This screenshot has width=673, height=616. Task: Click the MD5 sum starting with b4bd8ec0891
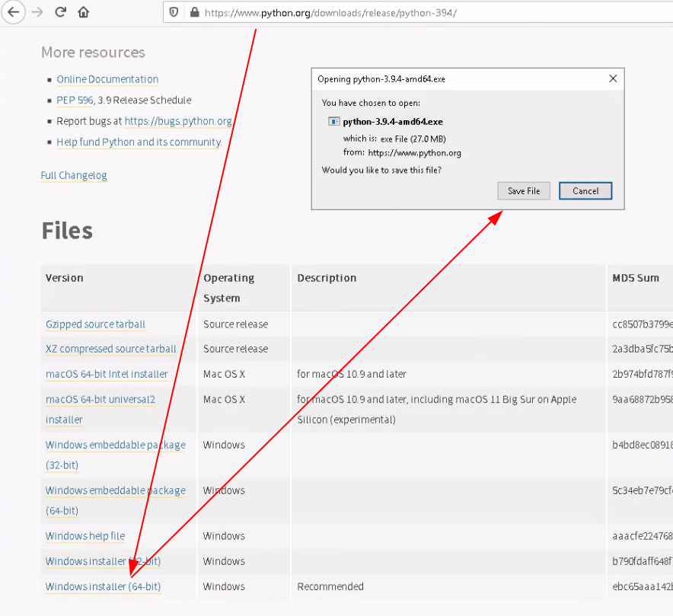[x=642, y=445]
